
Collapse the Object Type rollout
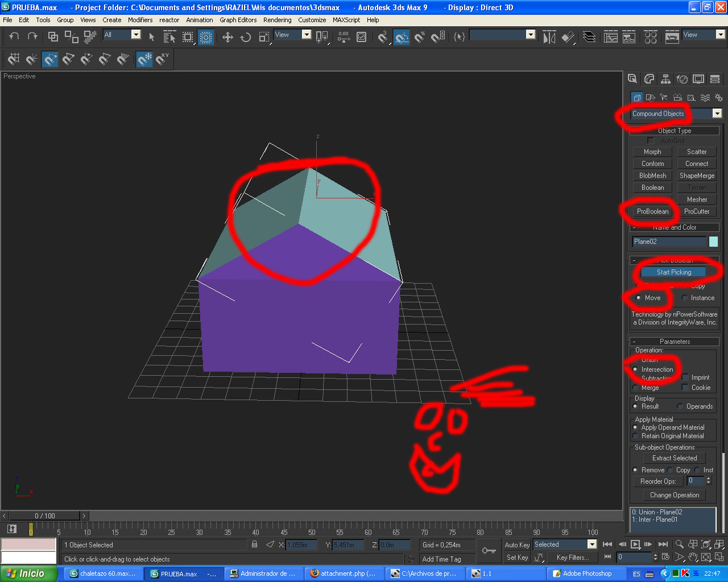(675, 131)
